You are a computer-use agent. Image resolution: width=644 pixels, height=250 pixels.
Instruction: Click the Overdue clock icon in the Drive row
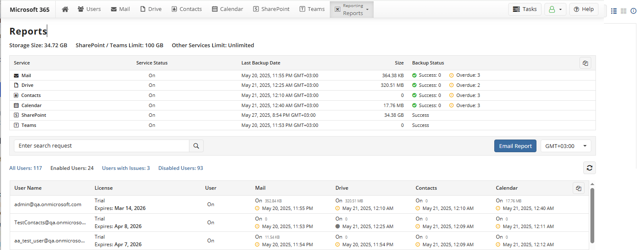[x=452, y=85]
